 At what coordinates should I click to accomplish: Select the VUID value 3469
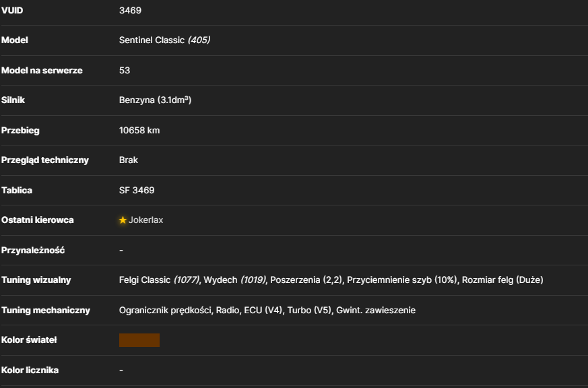pyautogui.click(x=130, y=10)
